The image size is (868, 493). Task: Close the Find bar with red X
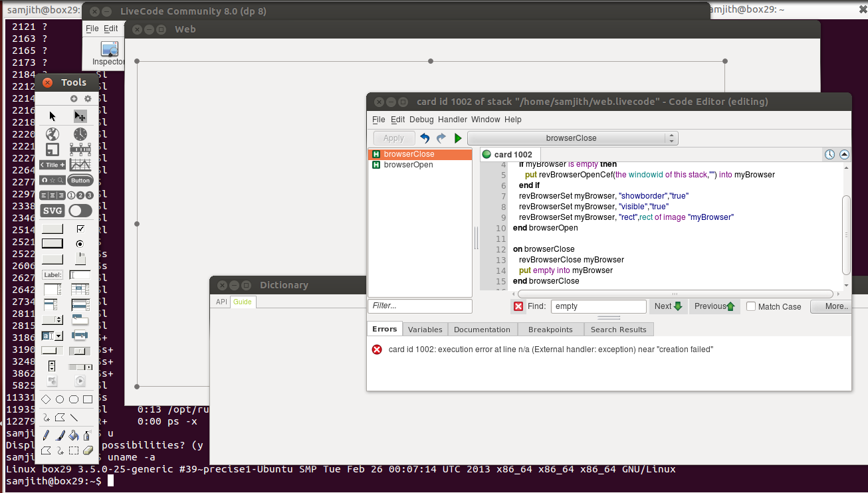518,306
